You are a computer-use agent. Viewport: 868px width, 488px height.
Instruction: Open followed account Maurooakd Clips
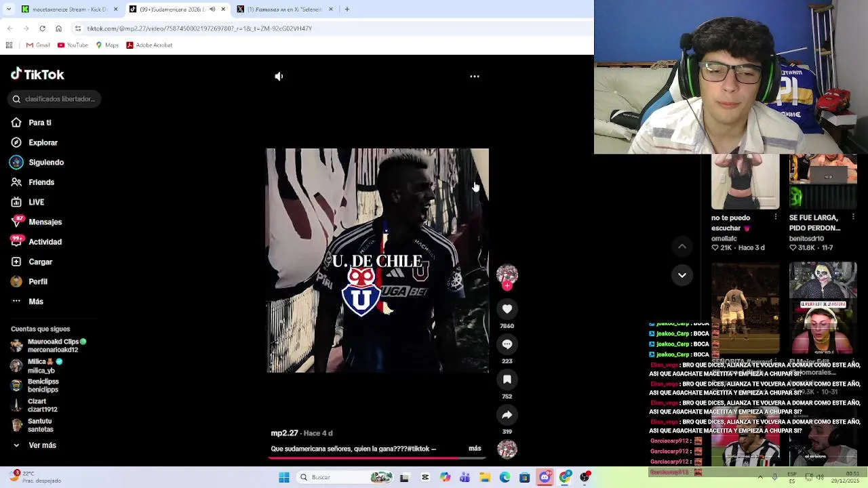(x=49, y=346)
